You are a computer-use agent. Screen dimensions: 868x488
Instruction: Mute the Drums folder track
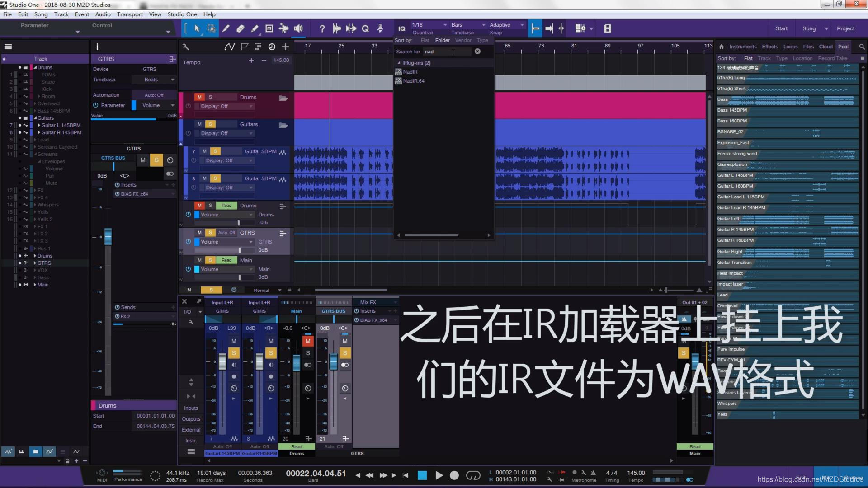(199, 97)
